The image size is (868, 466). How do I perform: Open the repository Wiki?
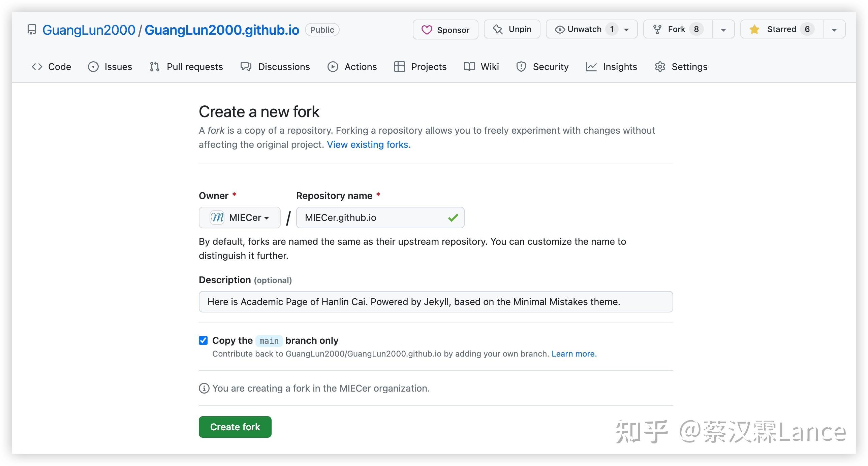pos(481,67)
